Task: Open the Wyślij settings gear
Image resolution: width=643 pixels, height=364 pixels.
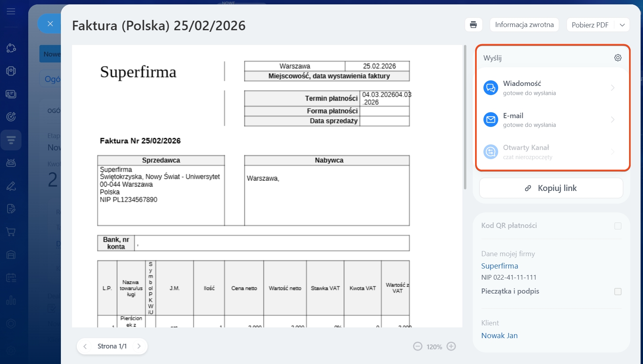Action: [618, 58]
